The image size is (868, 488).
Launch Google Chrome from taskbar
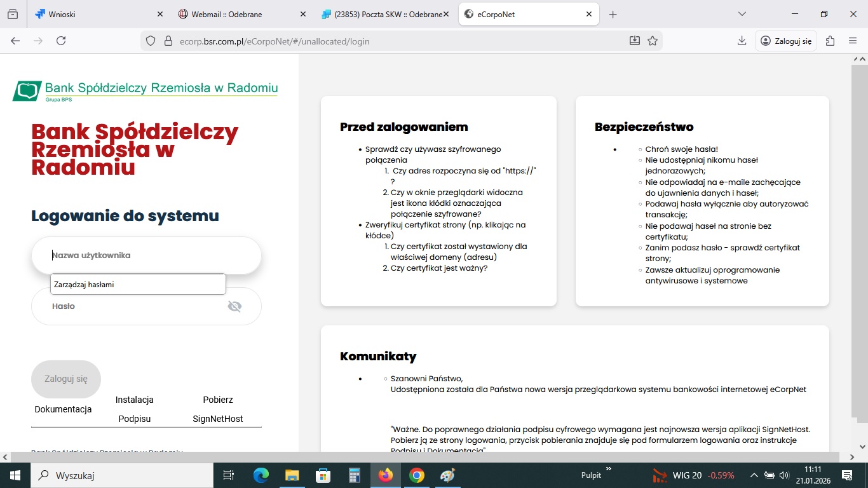tap(416, 475)
